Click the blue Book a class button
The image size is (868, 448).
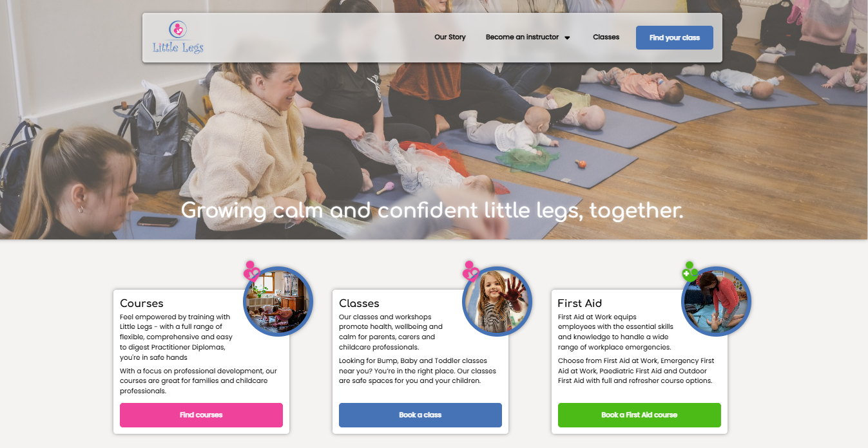tap(420, 415)
